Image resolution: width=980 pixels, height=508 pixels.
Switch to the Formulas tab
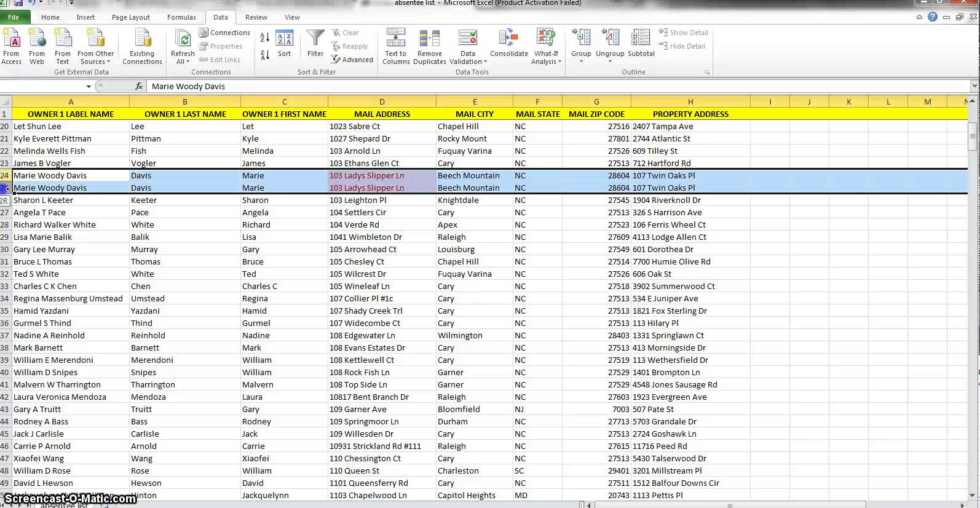[181, 17]
